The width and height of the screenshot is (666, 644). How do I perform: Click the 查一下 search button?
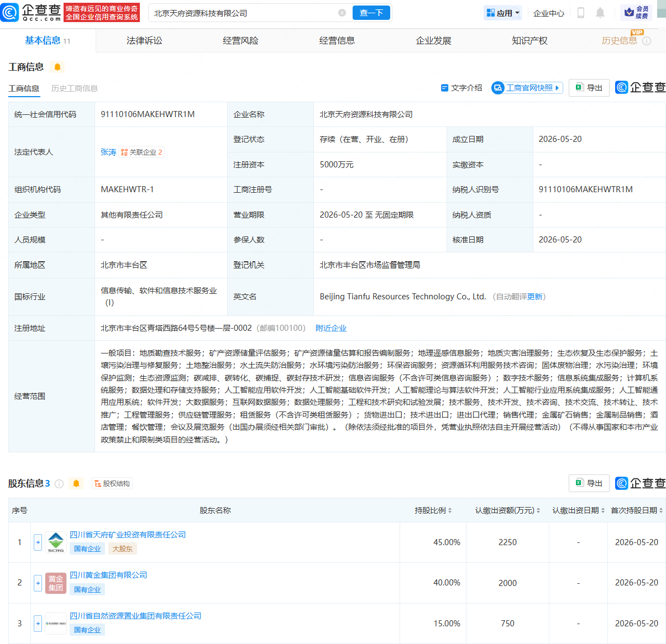(x=371, y=13)
